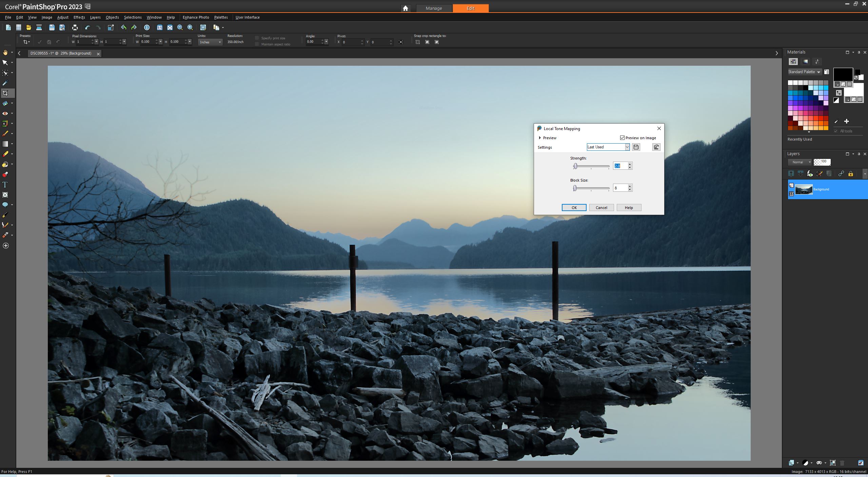Open the Selections menu

click(133, 17)
